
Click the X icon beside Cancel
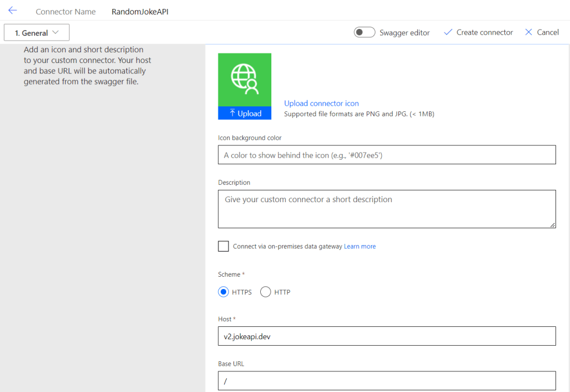(529, 32)
